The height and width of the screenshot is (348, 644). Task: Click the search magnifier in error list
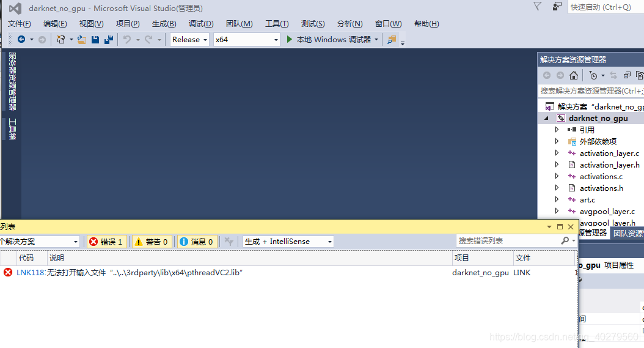[565, 240]
